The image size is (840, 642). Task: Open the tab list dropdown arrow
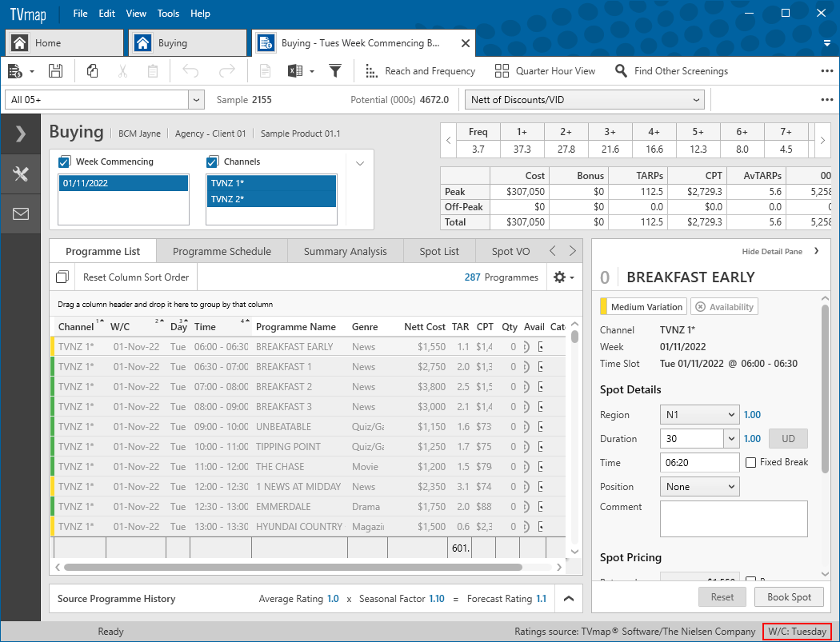point(828,43)
